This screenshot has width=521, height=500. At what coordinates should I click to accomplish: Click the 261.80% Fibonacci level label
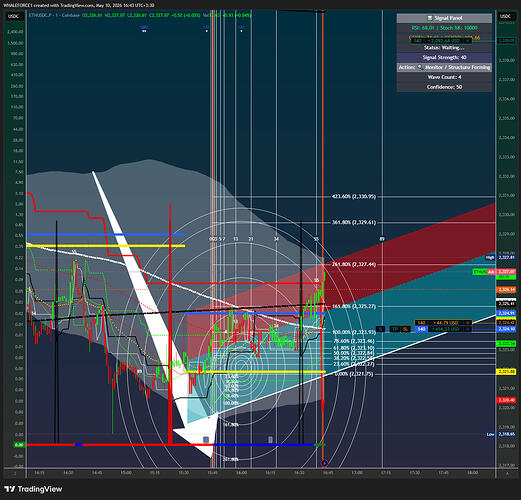point(354,264)
